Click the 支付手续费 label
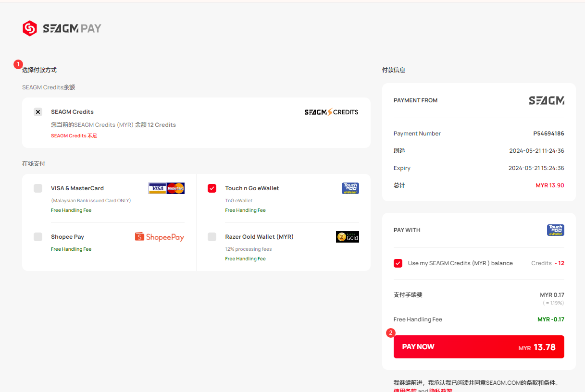Viewport: 585px width, 392px height. 408,295
